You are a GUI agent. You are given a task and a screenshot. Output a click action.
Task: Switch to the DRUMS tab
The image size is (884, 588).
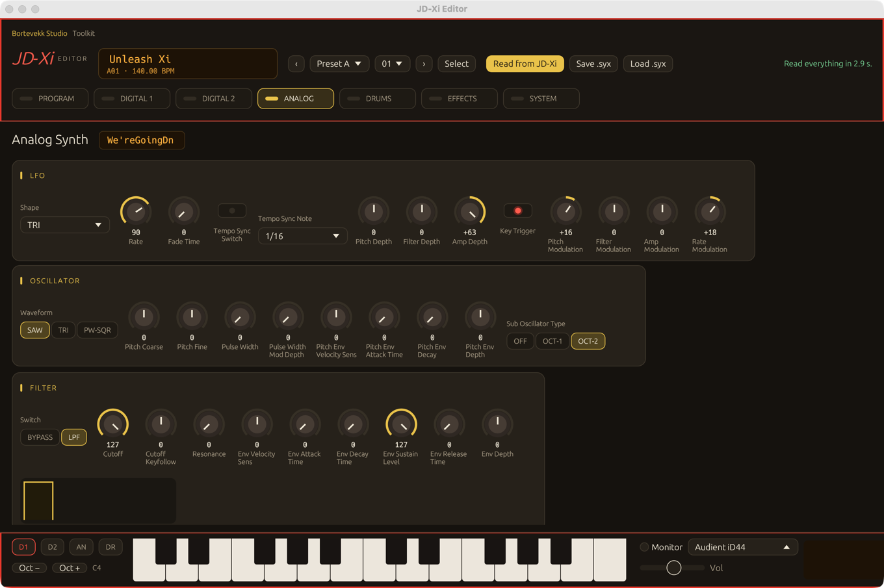[378, 99]
